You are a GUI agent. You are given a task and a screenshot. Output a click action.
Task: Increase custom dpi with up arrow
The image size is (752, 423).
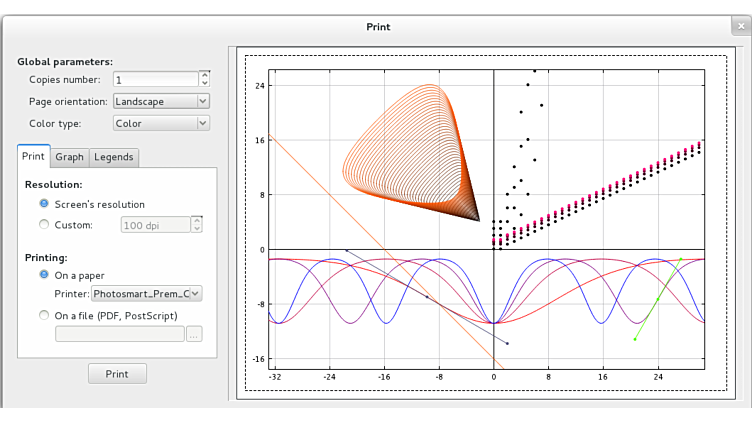click(197, 220)
